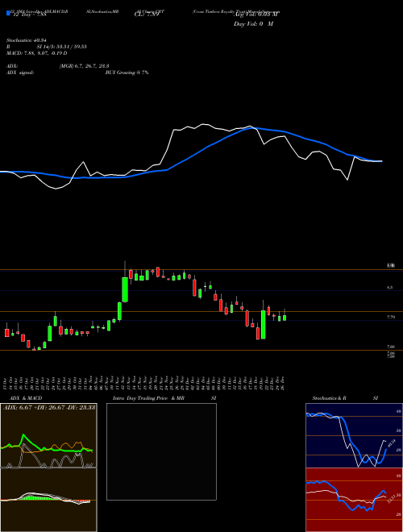Click the 'ADX signal:' label
The image size is (403, 532).
point(20,73)
